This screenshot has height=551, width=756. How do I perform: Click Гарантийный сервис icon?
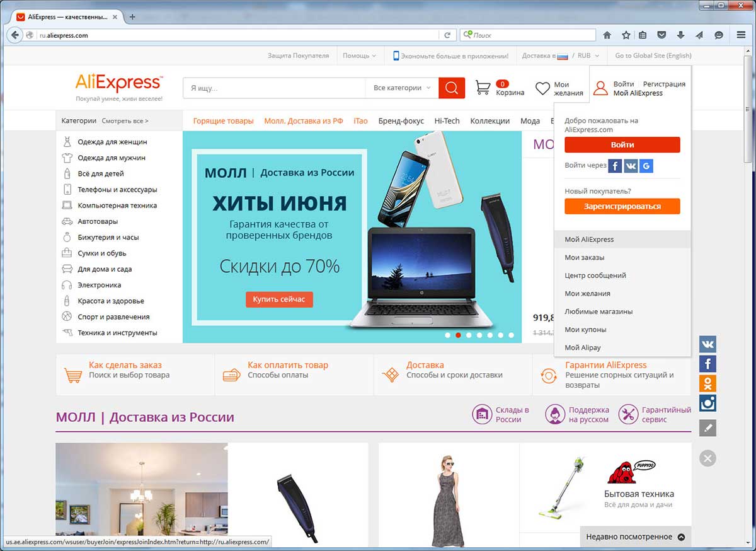[x=628, y=414]
